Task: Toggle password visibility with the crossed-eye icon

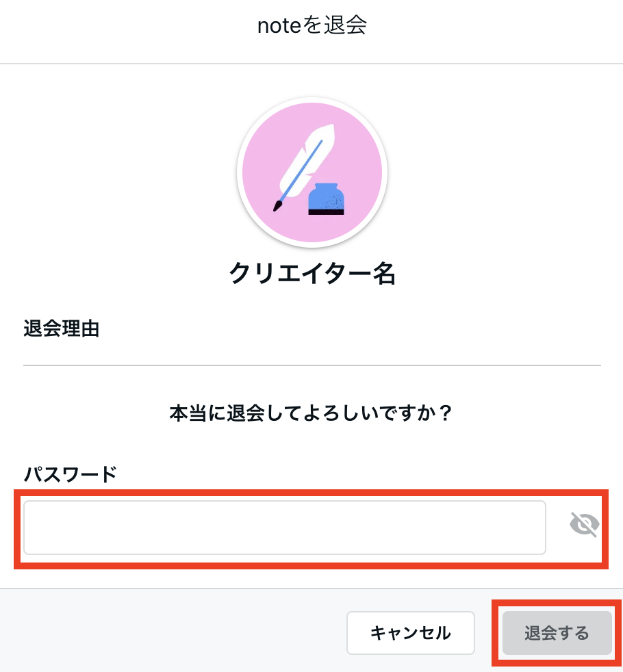Action: 584,524
